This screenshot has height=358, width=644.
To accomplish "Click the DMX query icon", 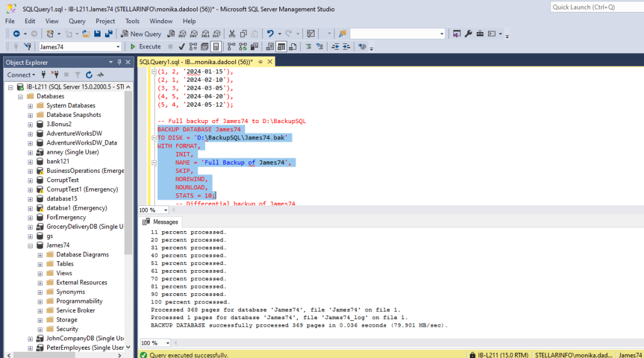I will pos(194,34).
